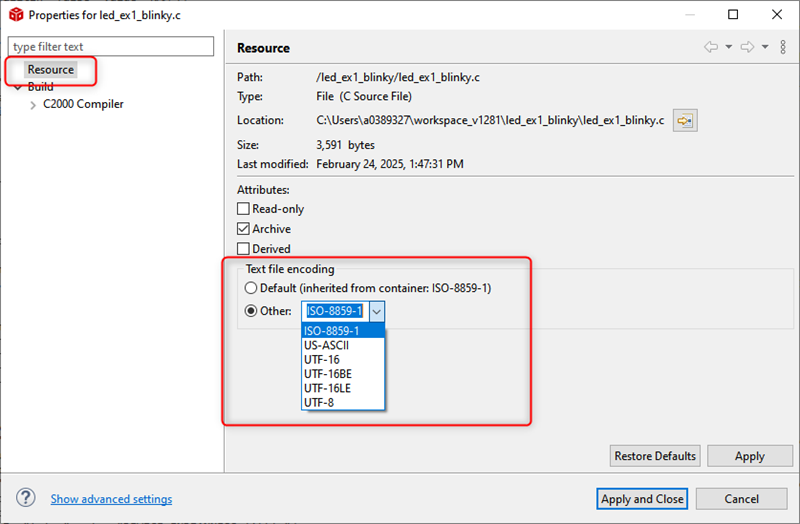The width and height of the screenshot is (800, 524).
Task: Choose UTF-8 from the encoding list
Action: pos(343,403)
